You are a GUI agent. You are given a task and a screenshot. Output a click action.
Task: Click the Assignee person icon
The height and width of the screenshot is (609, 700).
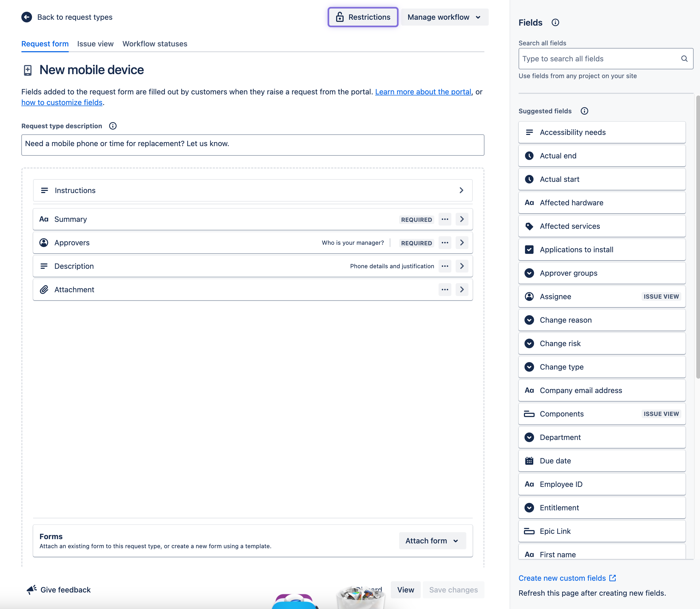[x=529, y=297]
